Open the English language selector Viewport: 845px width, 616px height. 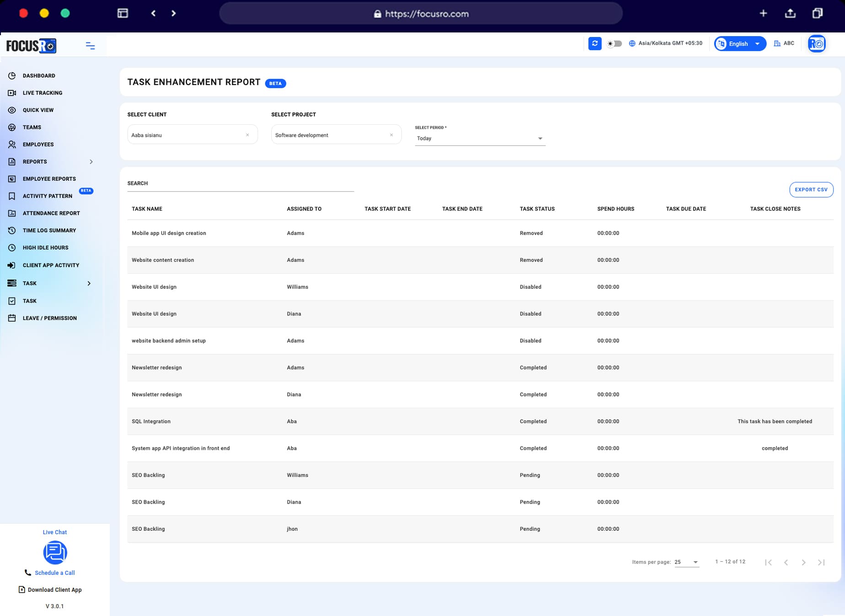[739, 43]
